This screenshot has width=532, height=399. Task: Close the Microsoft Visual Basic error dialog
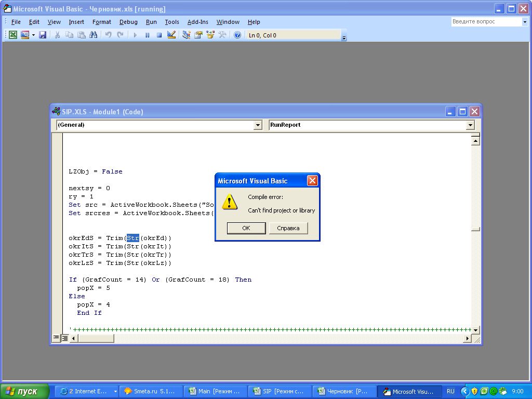(x=312, y=180)
